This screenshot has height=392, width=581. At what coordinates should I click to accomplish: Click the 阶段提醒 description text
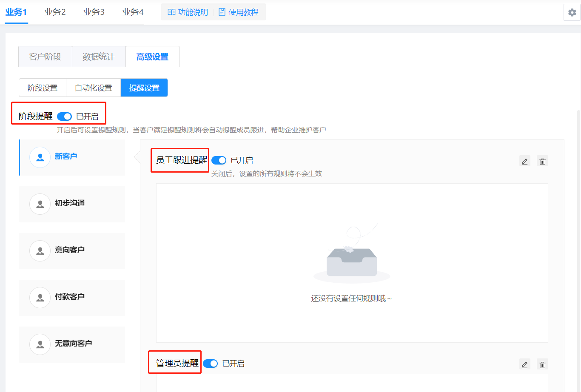pos(191,130)
